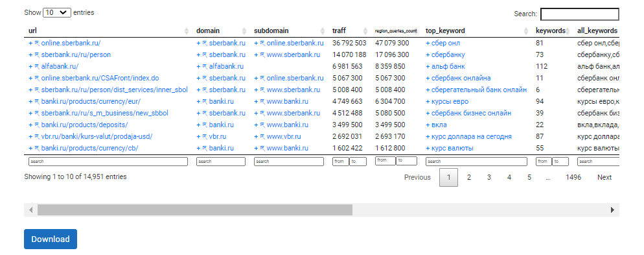The height and width of the screenshot is (255, 644).
Task: Click the Download button
Action: click(51, 239)
